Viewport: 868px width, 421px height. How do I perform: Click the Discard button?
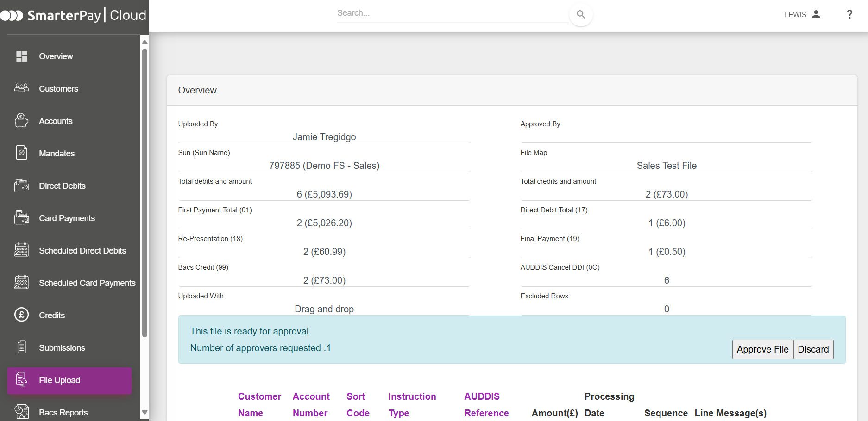(x=813, y=349)
